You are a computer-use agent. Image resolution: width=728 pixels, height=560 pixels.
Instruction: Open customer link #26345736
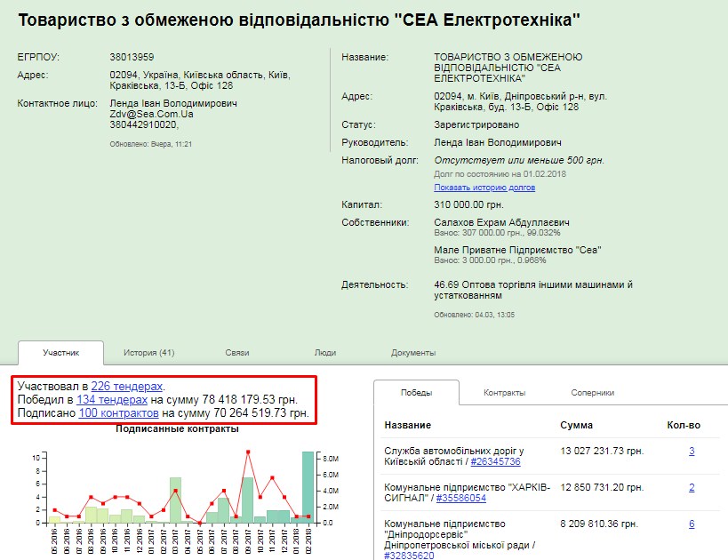point(495,462)
